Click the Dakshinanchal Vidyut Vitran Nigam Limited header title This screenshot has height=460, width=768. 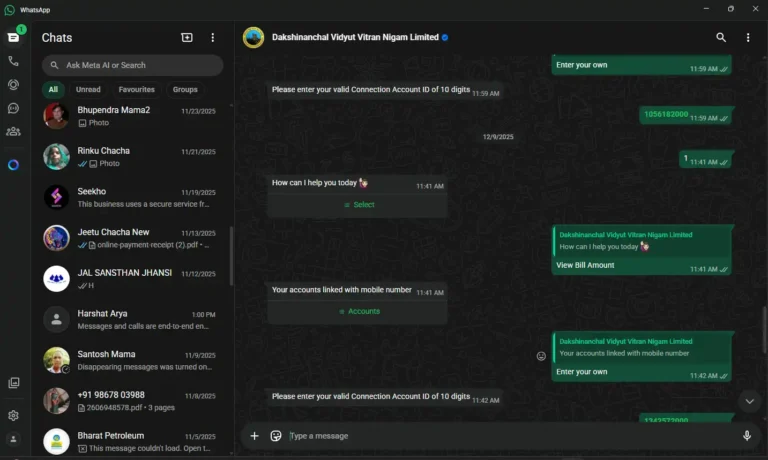[x=355, y=37]
